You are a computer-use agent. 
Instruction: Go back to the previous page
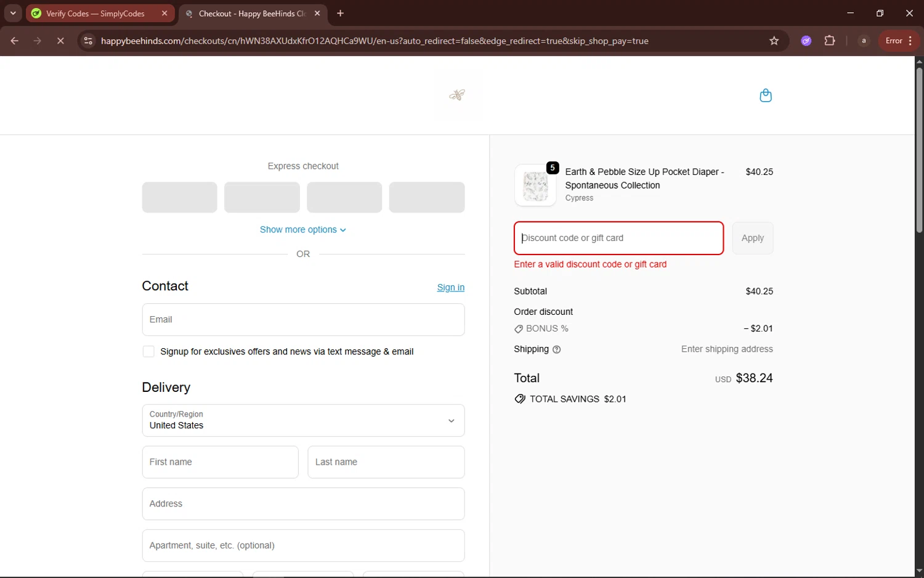click(14, 41)
